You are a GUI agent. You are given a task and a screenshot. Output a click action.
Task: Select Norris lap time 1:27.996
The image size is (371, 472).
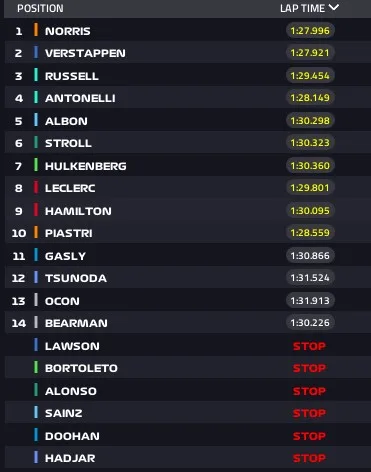(x=310, y=31)
